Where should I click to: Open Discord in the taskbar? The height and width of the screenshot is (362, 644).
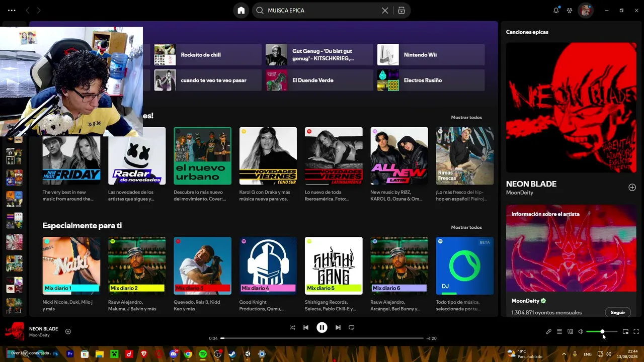[174, 354]
